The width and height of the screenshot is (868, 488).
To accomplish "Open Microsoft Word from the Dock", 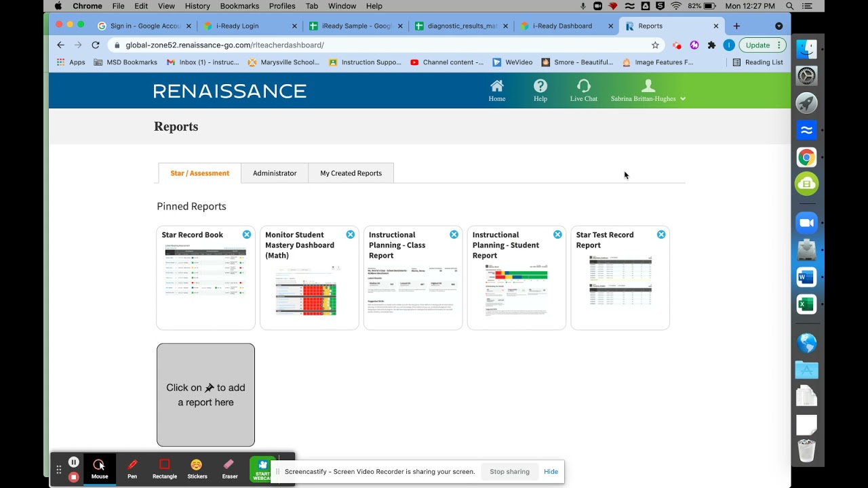I will pos(807,277).
